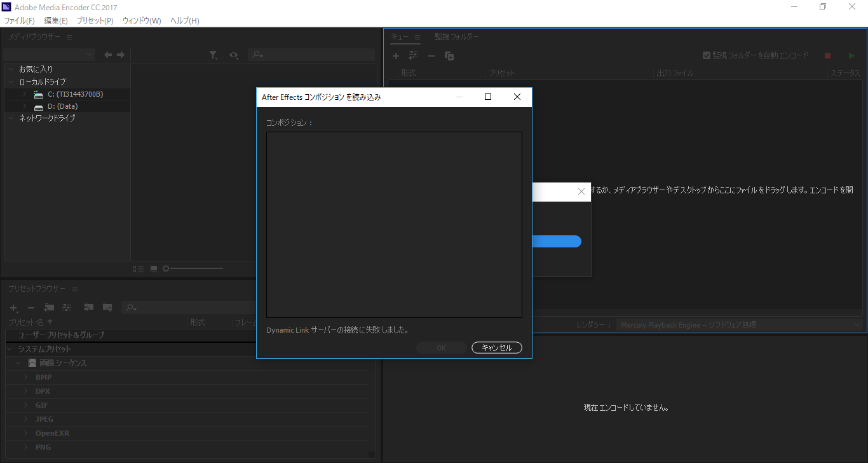Click the export presets icon
Image resolution: width=868 pixels, height=463 pixels.
click(x=107, y=308)
